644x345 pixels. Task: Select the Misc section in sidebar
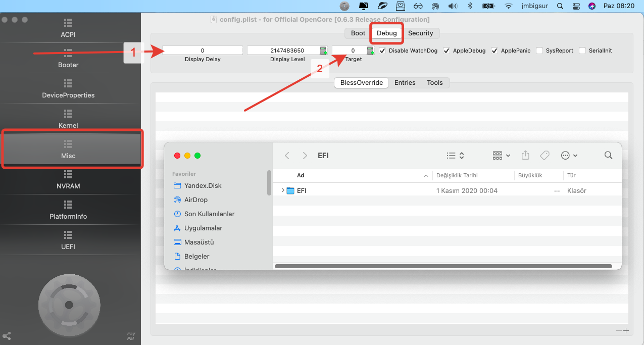pyautogui.click(x=68, y=150)
